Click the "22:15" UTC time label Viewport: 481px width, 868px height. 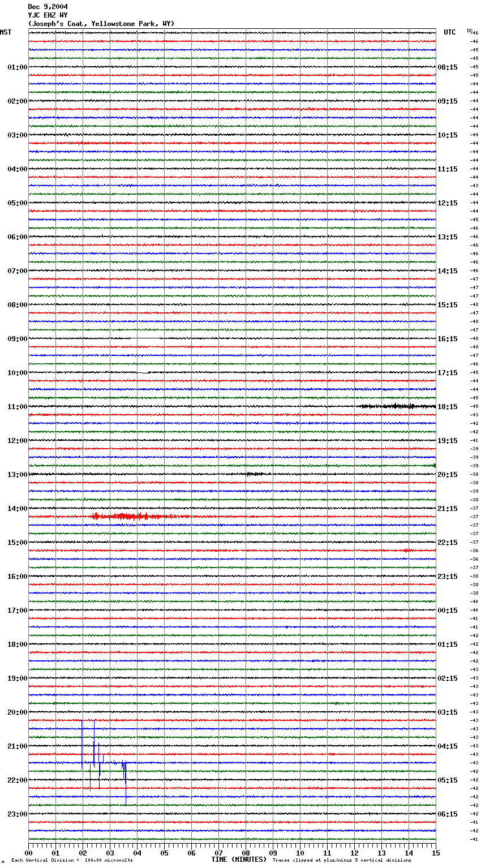pyautogui.click(x=448, y=543)
